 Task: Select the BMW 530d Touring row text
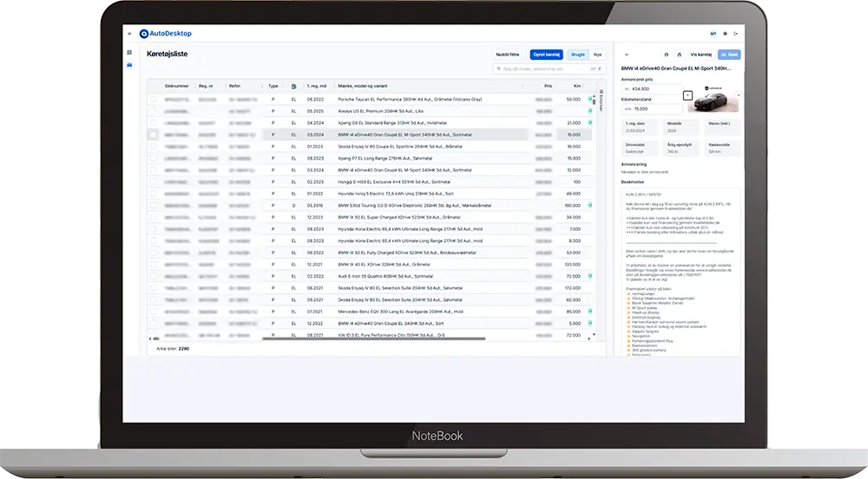pos(415,205)
